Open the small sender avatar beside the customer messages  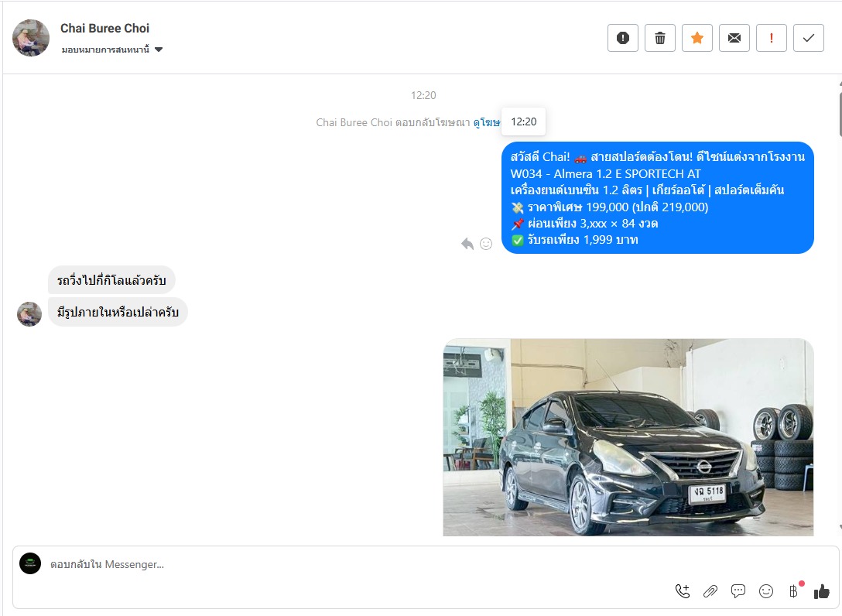click(29, 314)
